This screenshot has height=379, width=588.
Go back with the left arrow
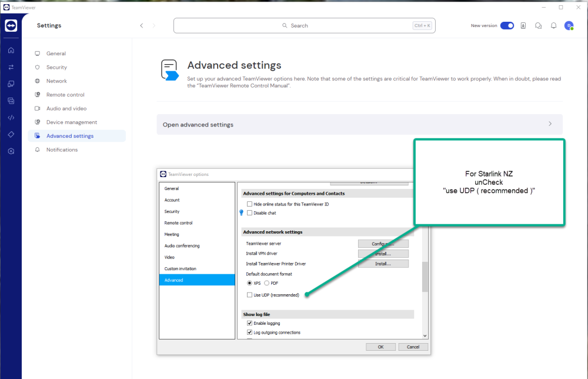[141, 25]
